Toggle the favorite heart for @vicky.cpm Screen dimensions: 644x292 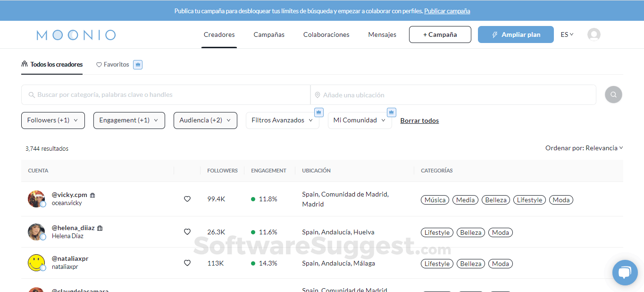pyautogui.click(x=187, y=199)
